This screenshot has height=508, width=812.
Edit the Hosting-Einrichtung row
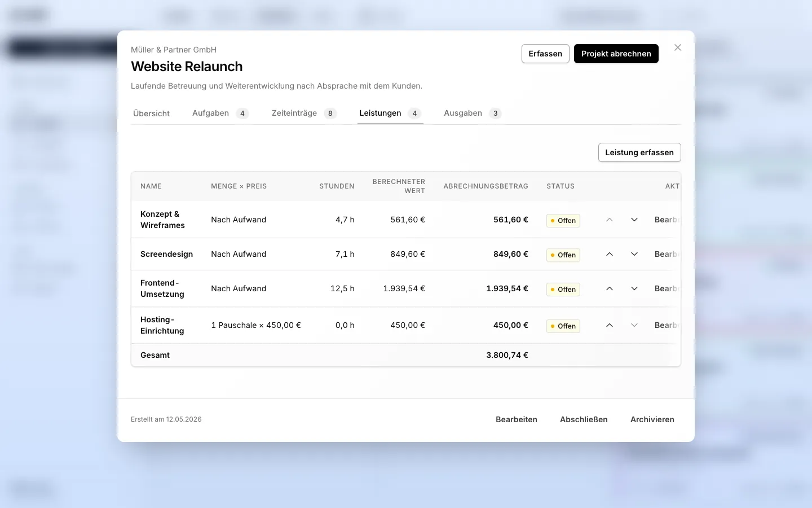[667, 325]
